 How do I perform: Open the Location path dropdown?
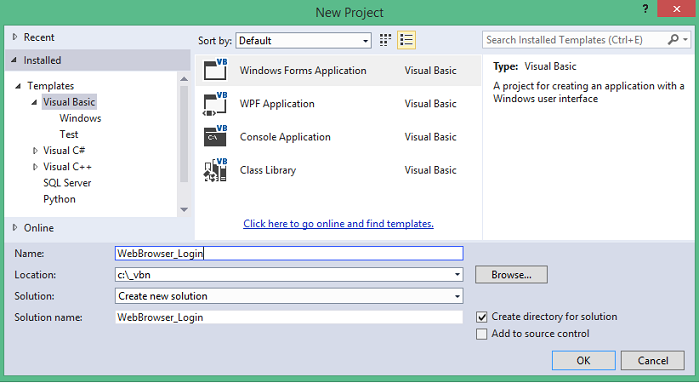point(457,275)
